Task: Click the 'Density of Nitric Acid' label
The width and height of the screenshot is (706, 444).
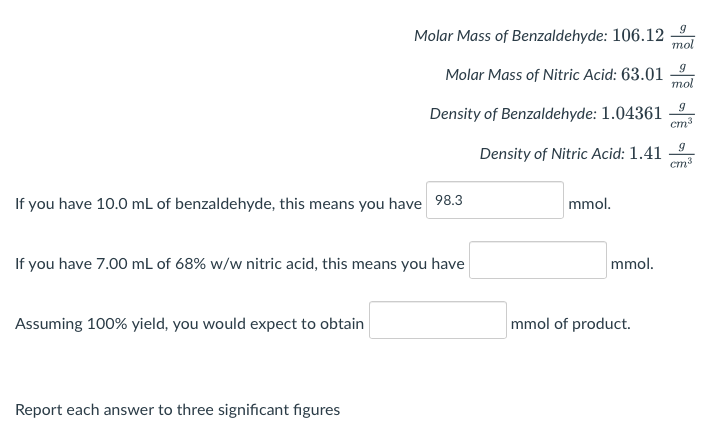Action: (x=552, y=154)
